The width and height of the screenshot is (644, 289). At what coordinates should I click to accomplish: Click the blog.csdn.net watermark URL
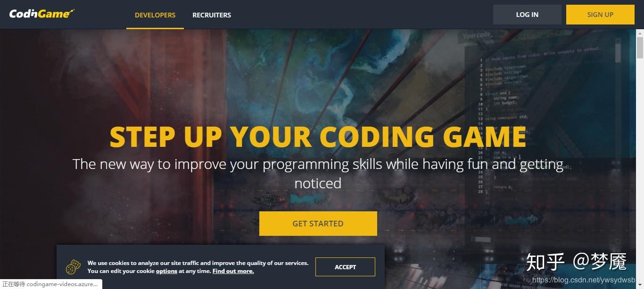[584, 280]
